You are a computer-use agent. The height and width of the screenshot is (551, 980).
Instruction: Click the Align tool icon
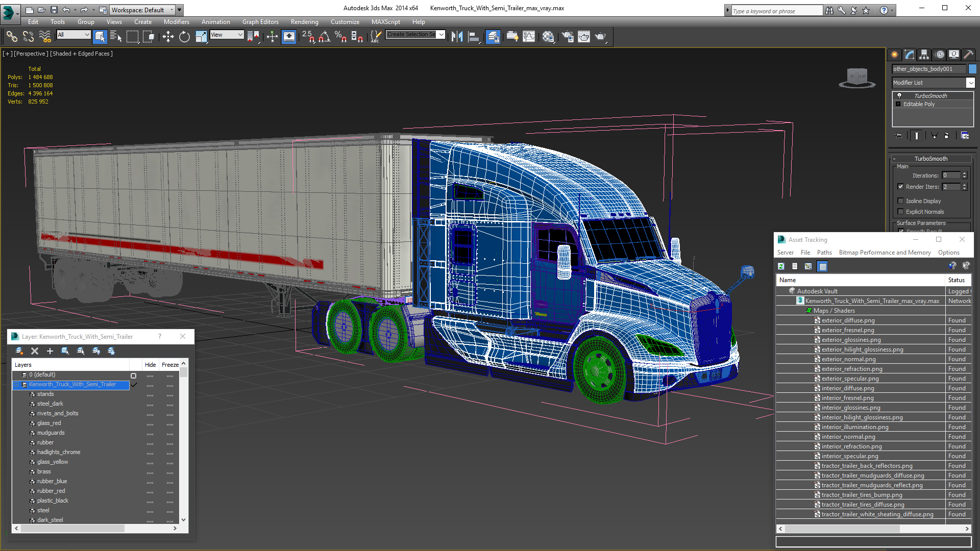[x=474, y=36]
